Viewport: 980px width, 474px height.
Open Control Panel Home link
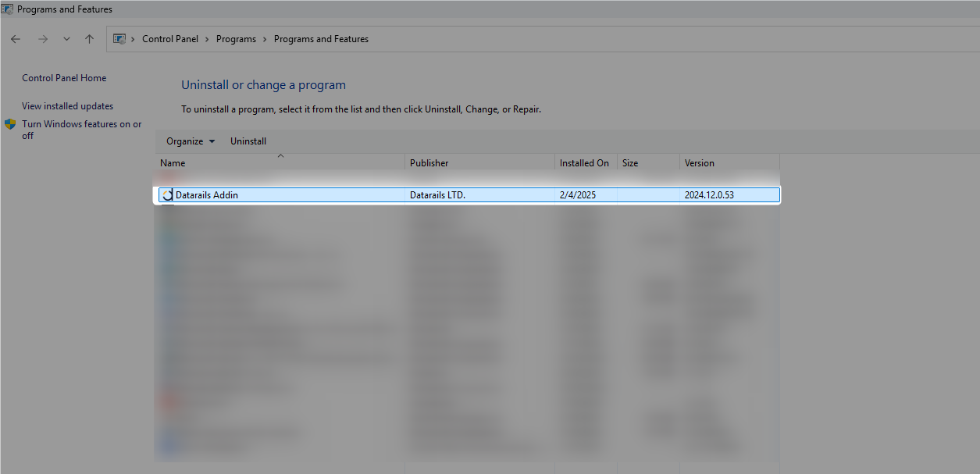coord(64,78)
